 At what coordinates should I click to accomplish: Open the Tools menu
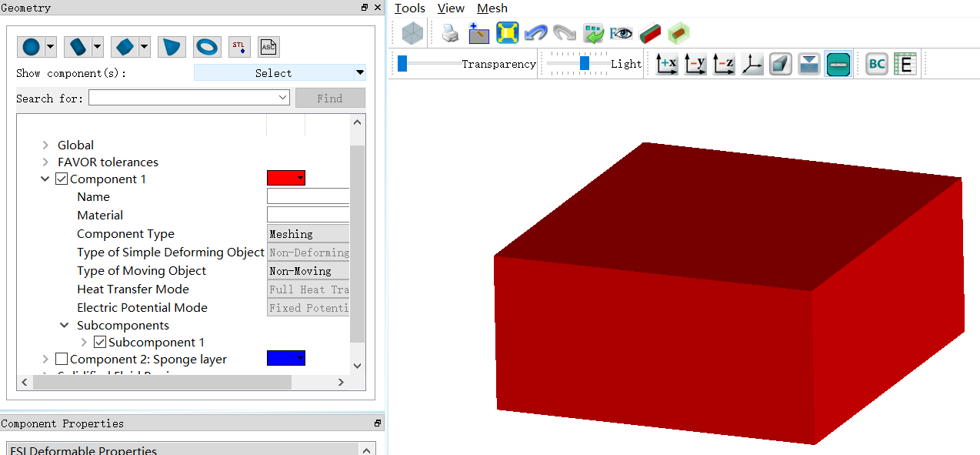pos(408,8)
